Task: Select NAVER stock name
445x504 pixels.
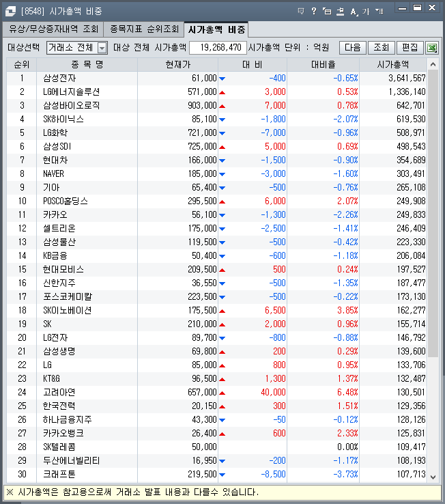Action: click(x=53, y=174)
